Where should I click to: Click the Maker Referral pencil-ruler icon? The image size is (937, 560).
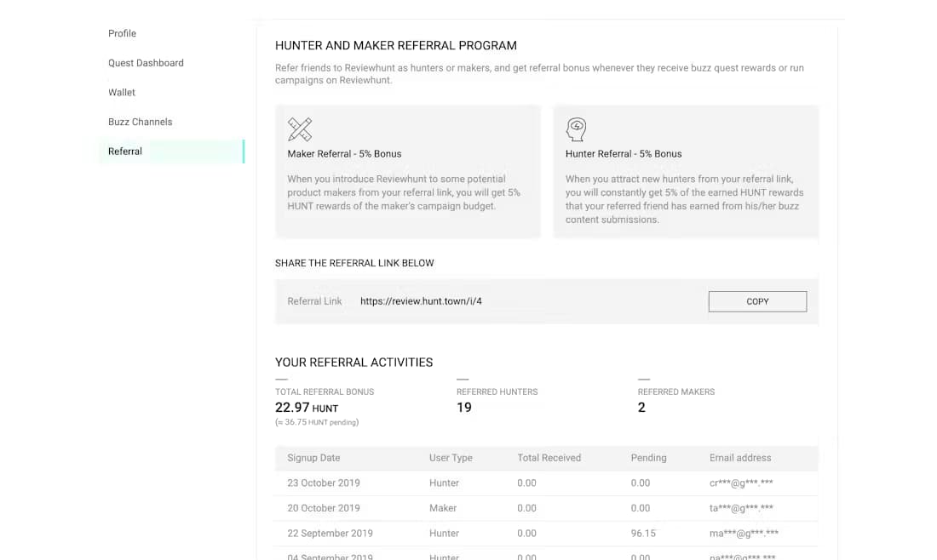299,129
